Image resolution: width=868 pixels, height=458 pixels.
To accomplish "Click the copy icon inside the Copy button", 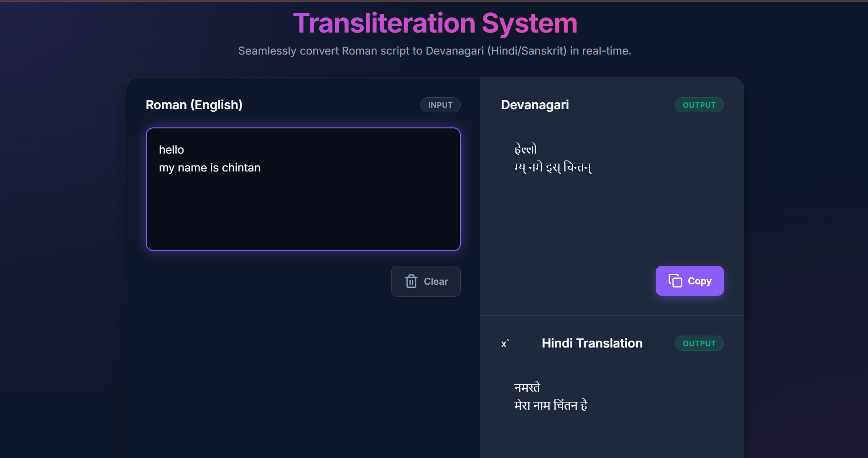I will coord(675,281).
